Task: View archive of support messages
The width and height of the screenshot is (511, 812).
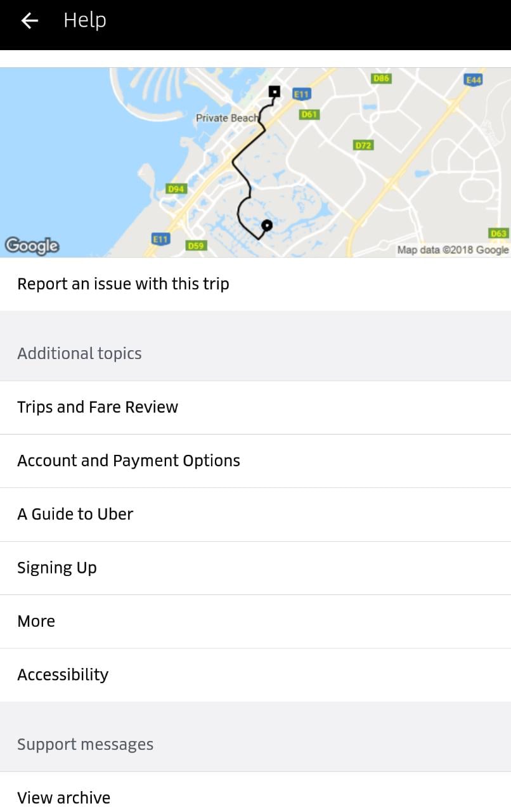Action: tap(64, 797)
